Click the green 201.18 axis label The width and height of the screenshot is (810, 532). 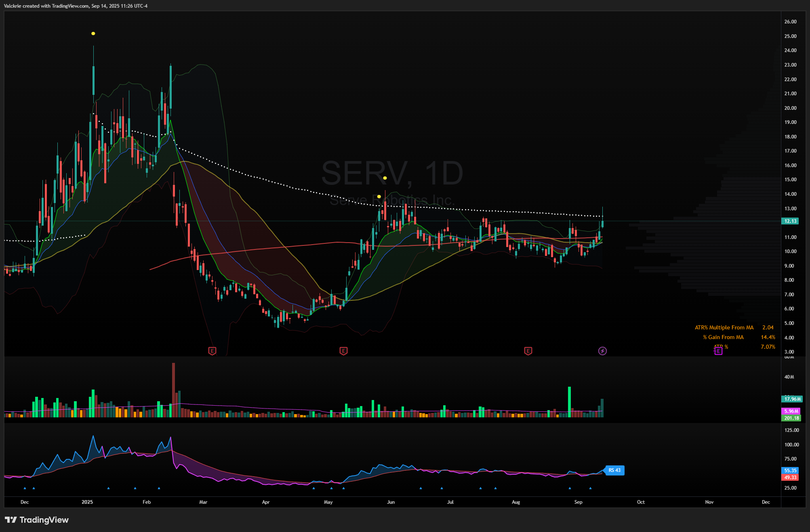click(791, 418)
